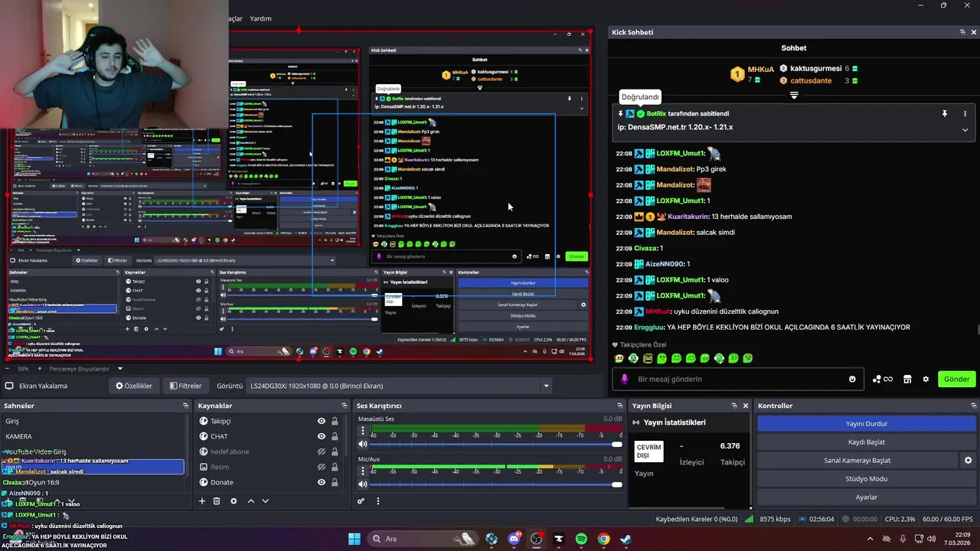This screenshot has width=980, height=551.
Task: Open Spotify from the taskbar
Action: tap(581, 539)
